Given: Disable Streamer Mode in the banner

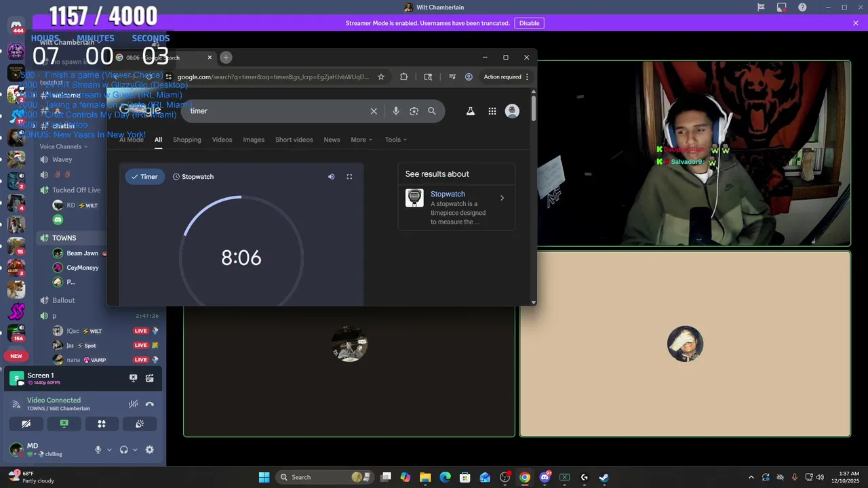Looking at the screenshot, I should (529, 23).
